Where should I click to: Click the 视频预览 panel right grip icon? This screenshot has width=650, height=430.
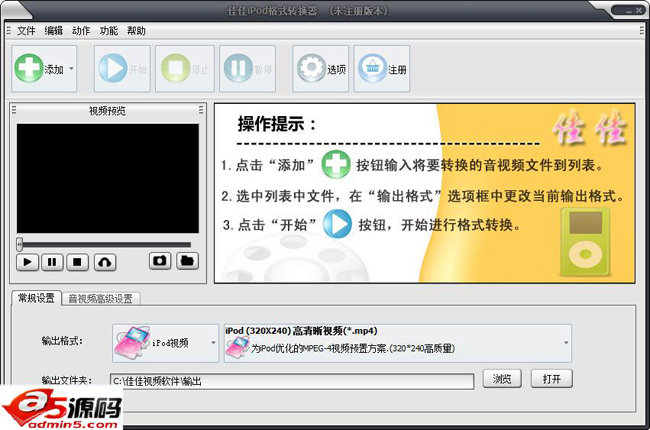point(201,110)
